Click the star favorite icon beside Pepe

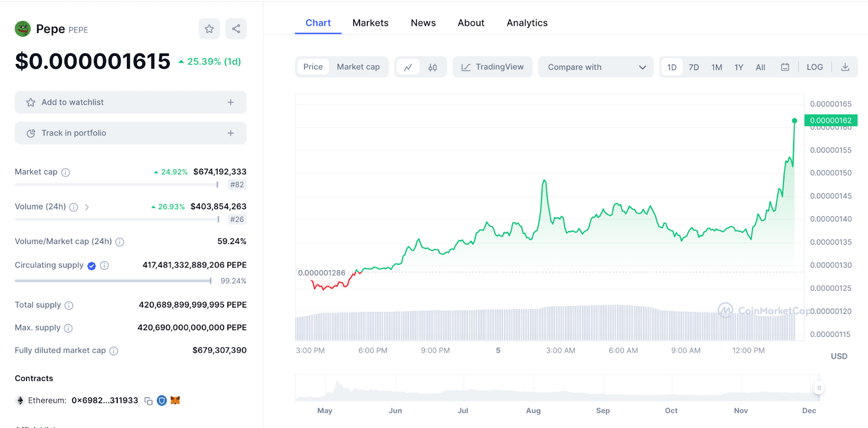[209, 29]
